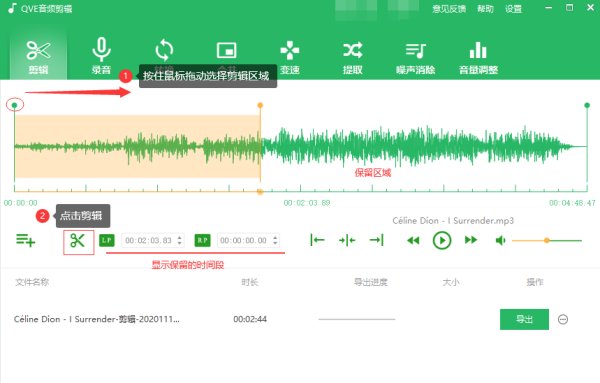600x383 pixels.
Task: Click the green end marker of waveform
Action: [587, 105]
